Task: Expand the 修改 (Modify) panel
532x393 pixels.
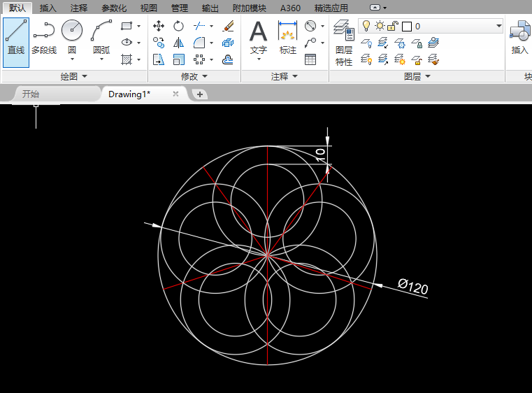Action: [x=194, y=76]
